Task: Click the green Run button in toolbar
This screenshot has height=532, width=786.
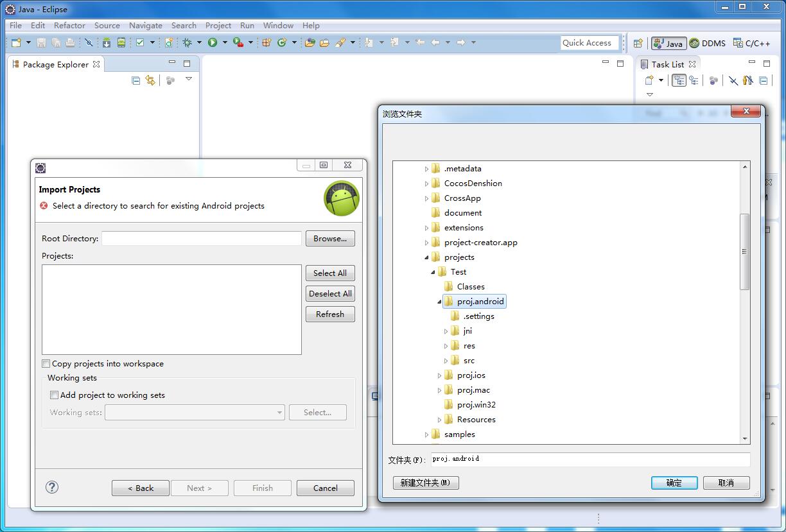Action: tap(213, 42)
